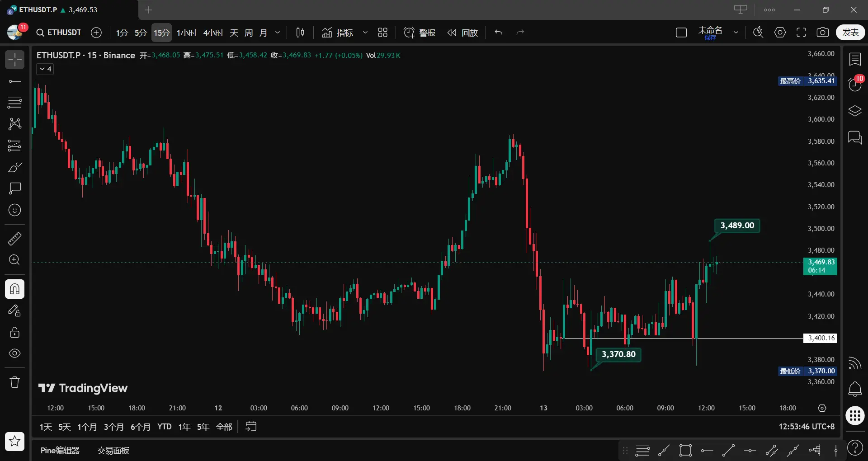
Task: Switch to 1 hour interval
Action: click(x=186, y=33)
